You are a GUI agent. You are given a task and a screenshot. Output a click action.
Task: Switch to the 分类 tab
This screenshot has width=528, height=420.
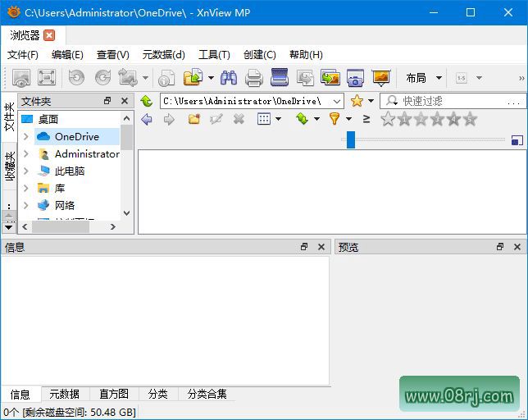(158, 394)
